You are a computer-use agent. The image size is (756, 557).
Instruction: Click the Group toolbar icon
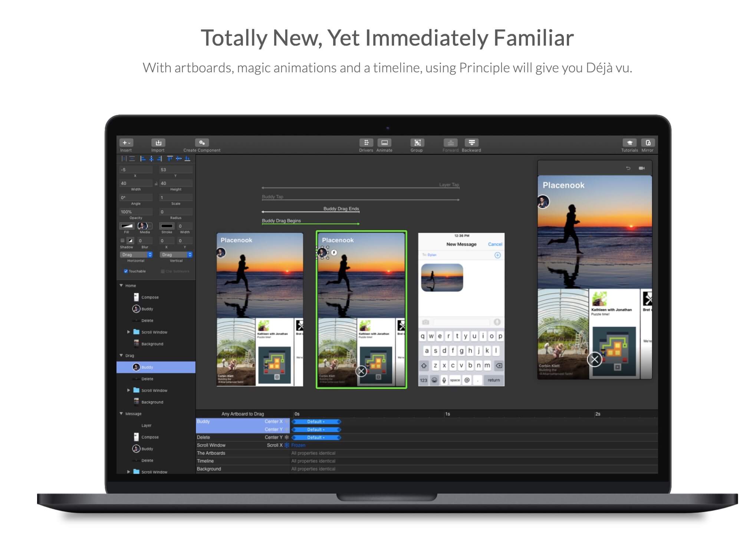(417, 143)
